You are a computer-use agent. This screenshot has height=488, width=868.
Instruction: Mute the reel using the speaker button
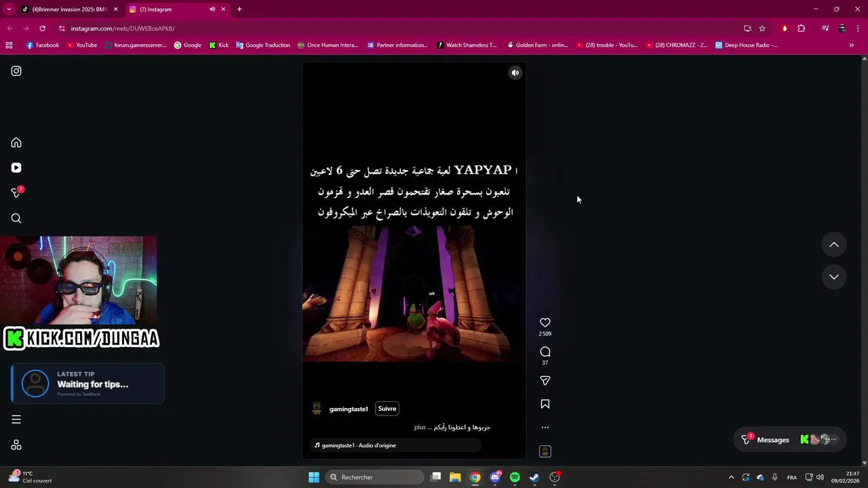tap(515, 73)
